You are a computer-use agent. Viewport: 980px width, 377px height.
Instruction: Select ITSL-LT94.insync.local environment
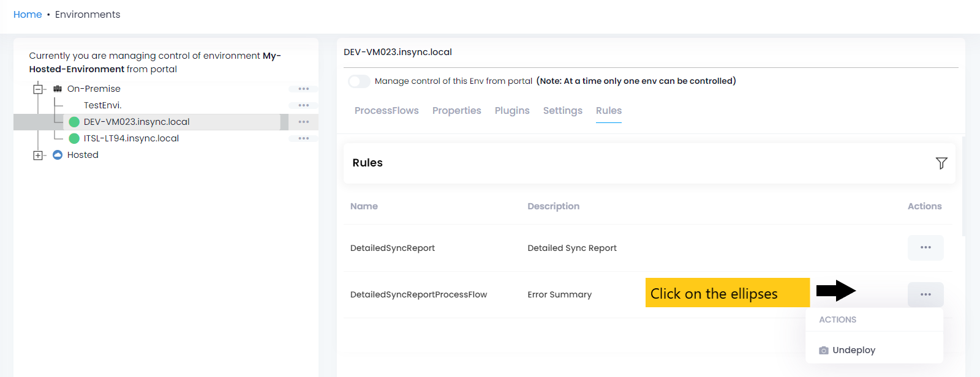[131, 138]
